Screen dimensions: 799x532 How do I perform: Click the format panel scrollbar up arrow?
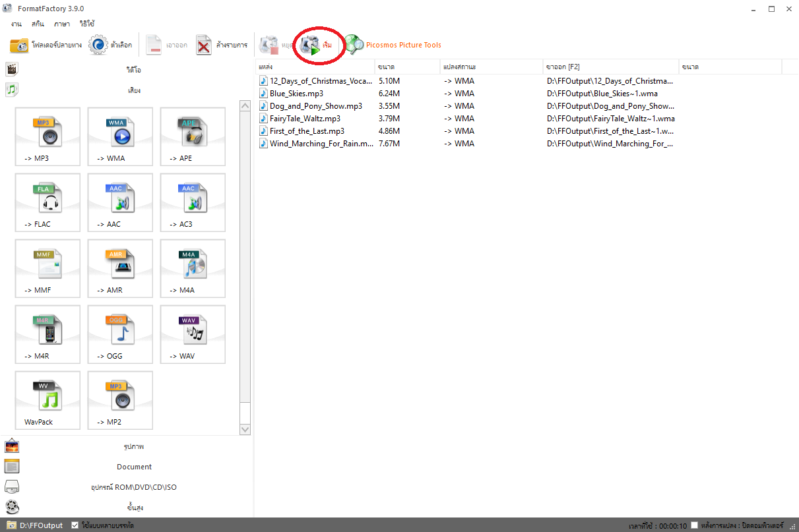click(x=245, y=107)
